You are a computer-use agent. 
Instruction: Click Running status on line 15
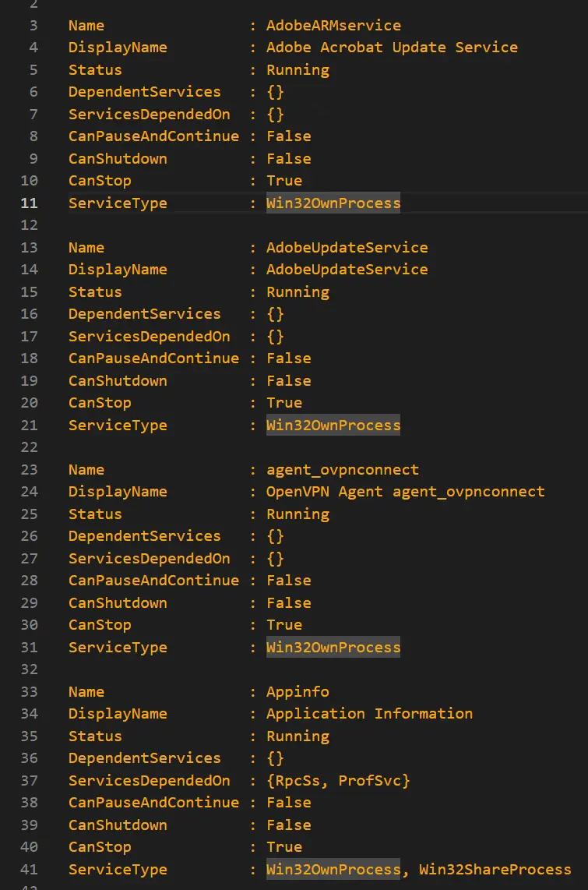(x=298, y=292)
